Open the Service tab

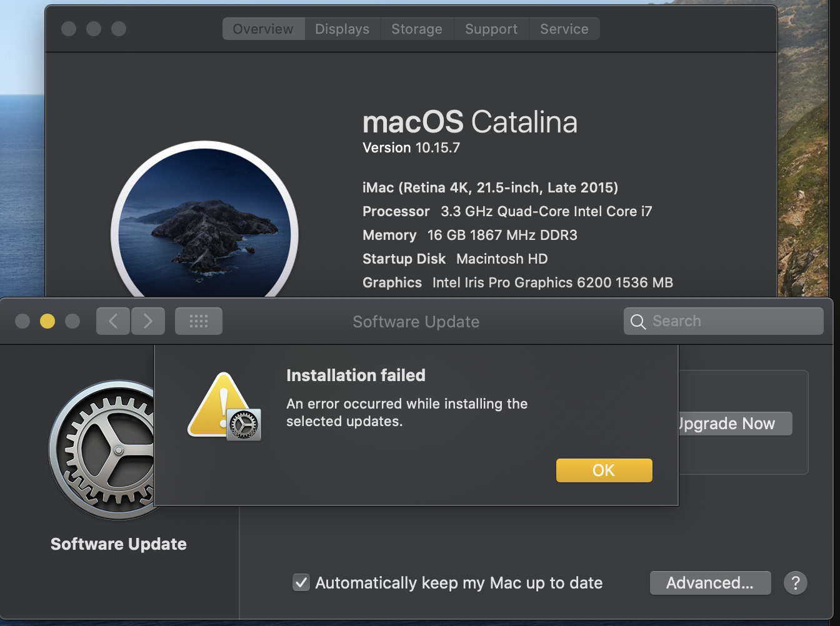(x=564, y=29)
